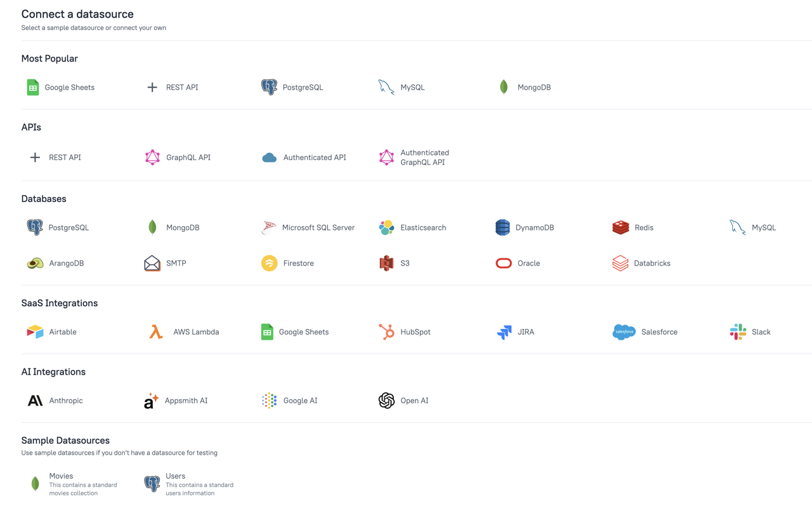Select the GraphQL API icon
Image resolution: width=812 pixels, height=508 pixels.
(x=152, y=157)
